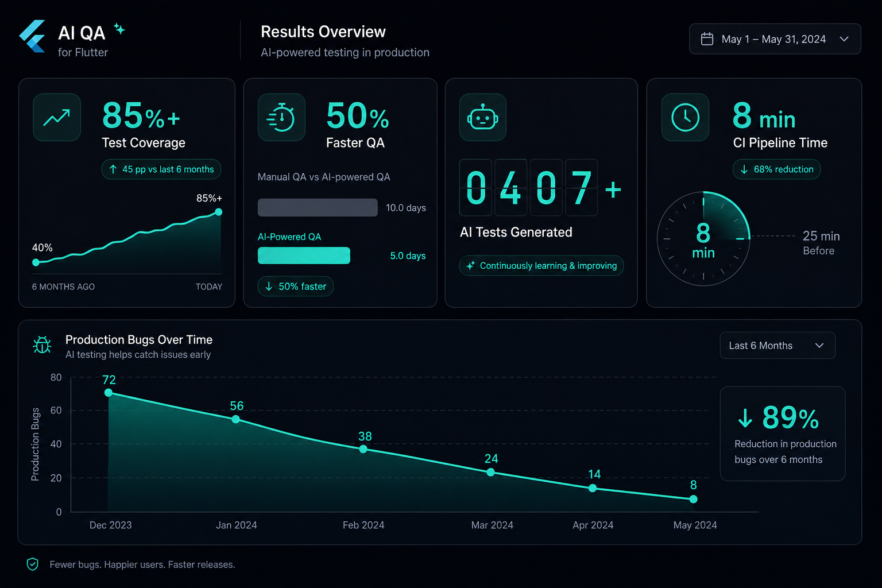
Task: Click the 6 MONTHS AGO axis label
Action: [63, 287]
